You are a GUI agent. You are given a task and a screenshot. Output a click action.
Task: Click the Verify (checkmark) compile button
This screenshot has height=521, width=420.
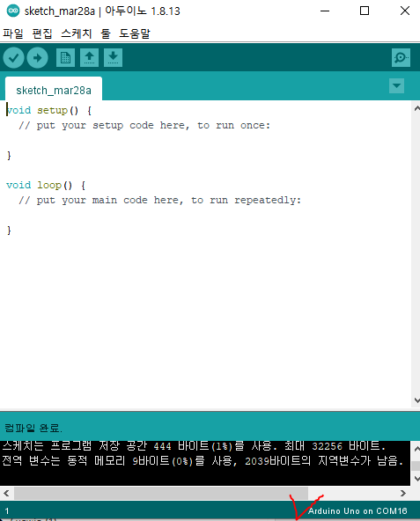(13, 58)
